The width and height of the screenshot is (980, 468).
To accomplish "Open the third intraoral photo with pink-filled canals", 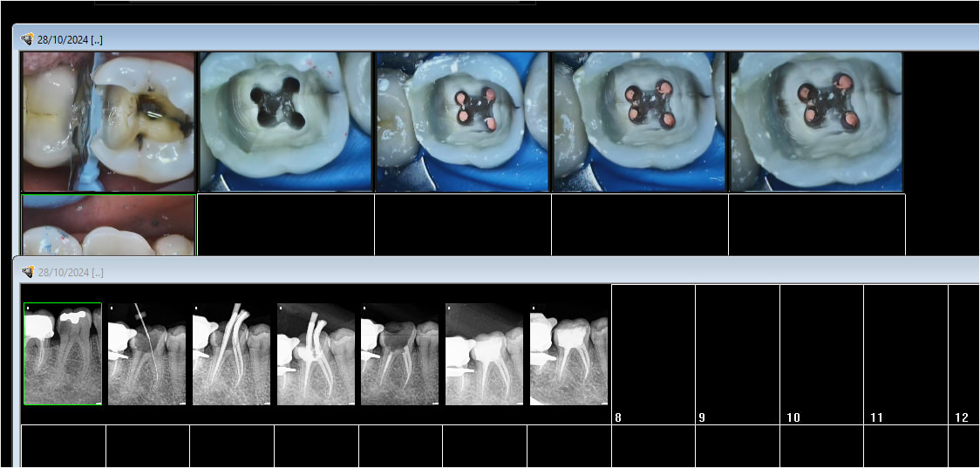I will [x=463, y=121].
